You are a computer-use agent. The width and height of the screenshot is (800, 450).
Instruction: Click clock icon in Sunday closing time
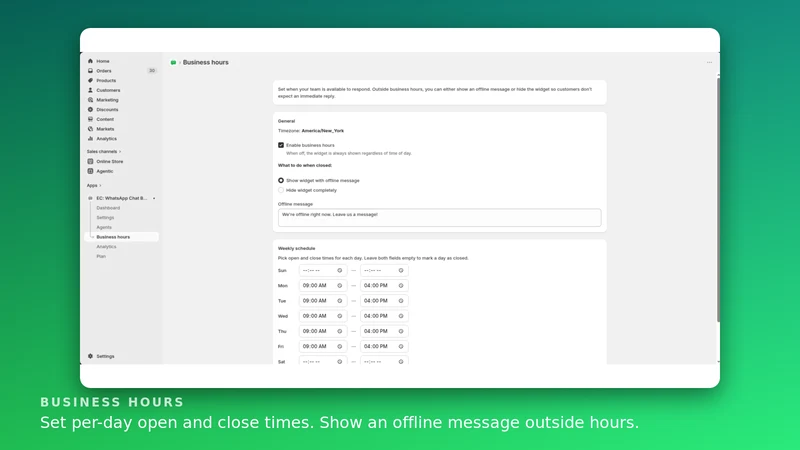coord(401,270)
